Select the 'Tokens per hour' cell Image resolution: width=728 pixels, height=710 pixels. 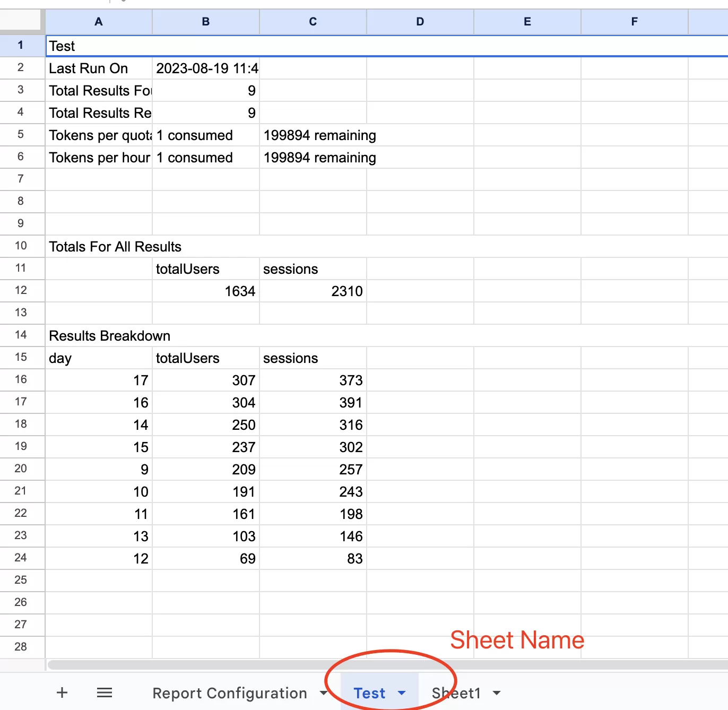[99, 158]
